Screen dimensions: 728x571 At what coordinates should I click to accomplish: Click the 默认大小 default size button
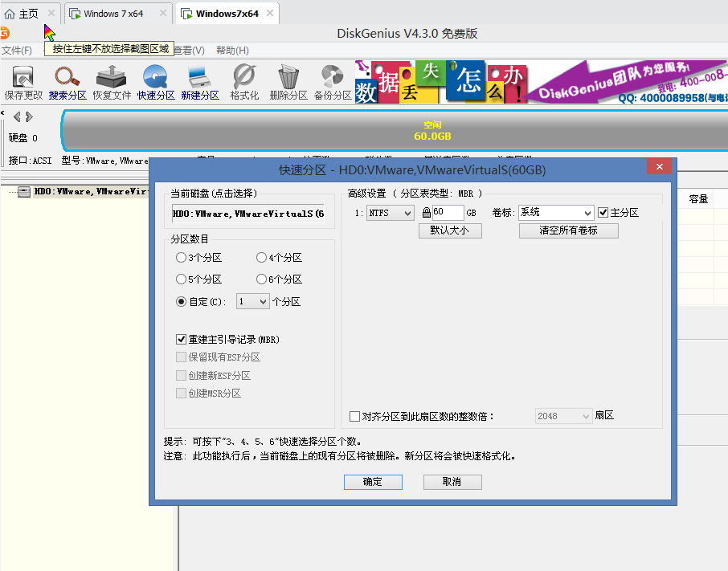[x=450, y=230]
